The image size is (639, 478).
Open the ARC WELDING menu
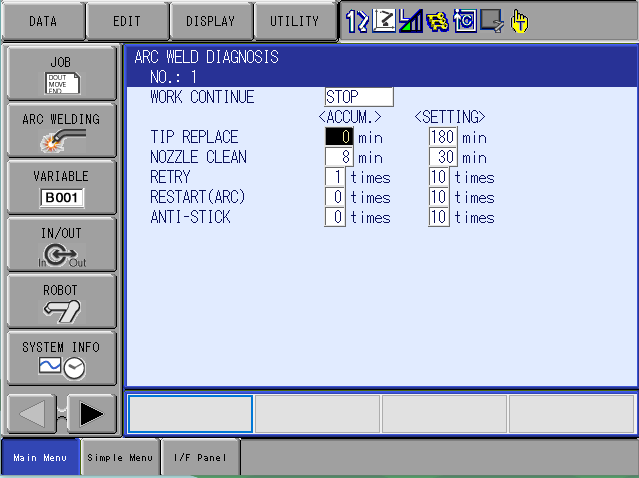pyautogui.click(x=62, y=130)
